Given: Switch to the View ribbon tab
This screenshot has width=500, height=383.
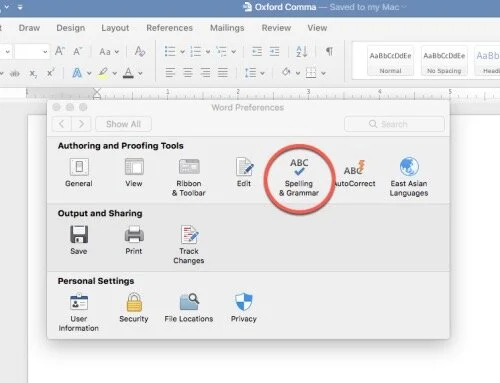Looking at the screenshot, I should 317,28.
